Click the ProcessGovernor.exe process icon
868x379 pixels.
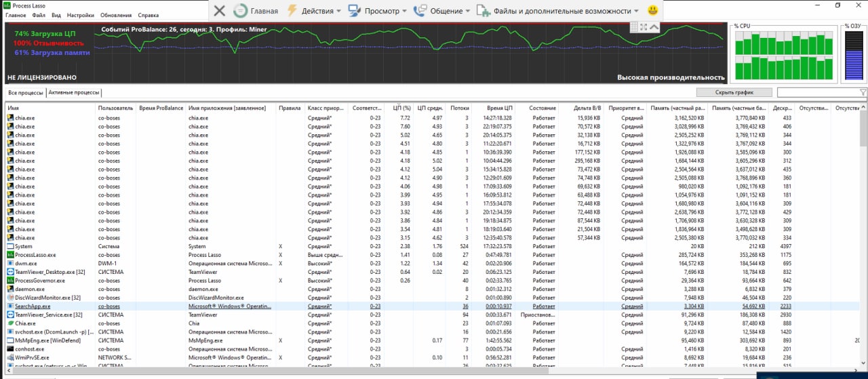coord(10,280)
